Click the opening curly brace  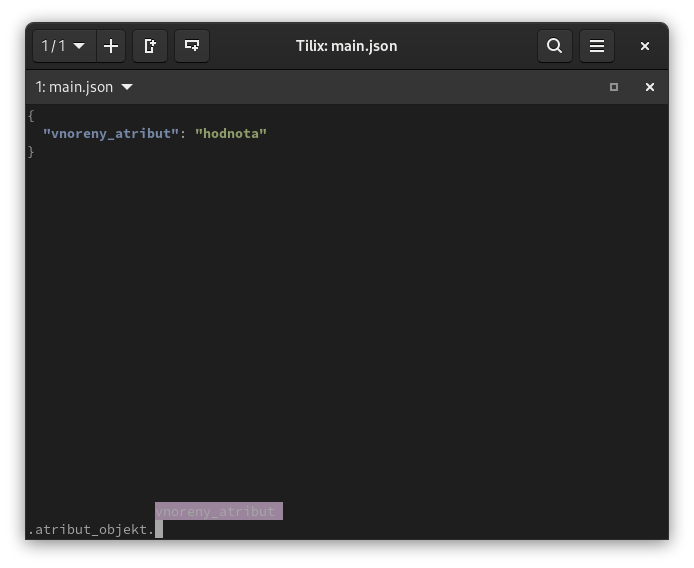[31, 115]
